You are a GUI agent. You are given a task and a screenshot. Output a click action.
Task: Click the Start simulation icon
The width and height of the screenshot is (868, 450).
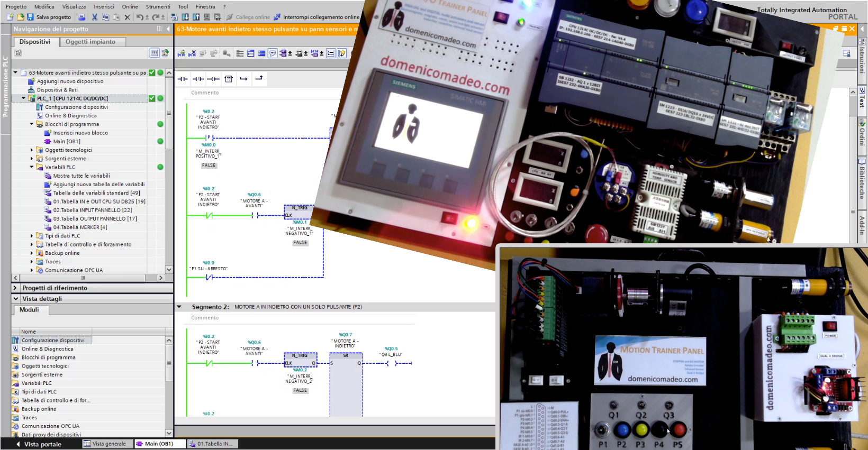206,17
